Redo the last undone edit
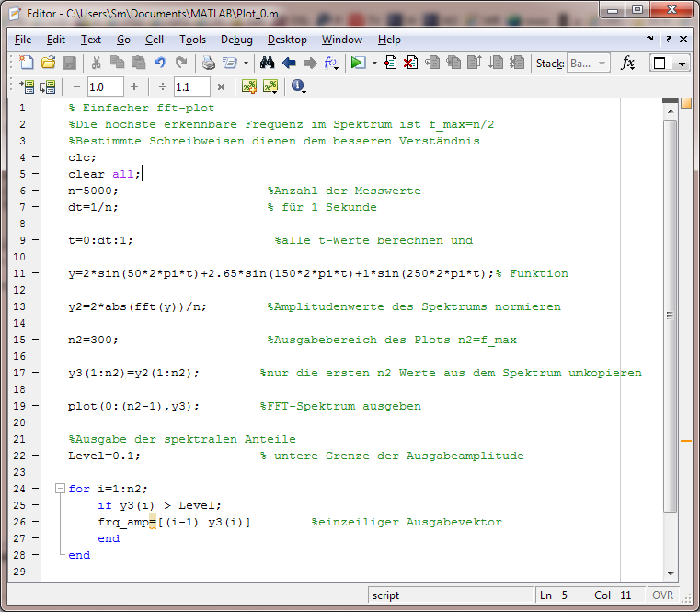This screenshot has height=612, width=700. (x=181, y=63)
